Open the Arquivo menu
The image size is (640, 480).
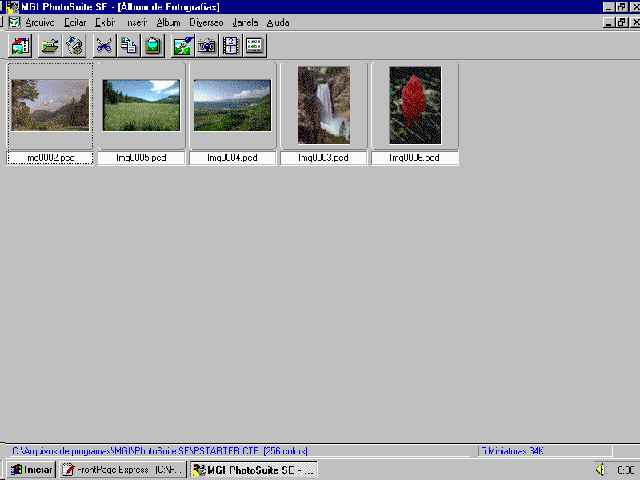tap(40, 22)
